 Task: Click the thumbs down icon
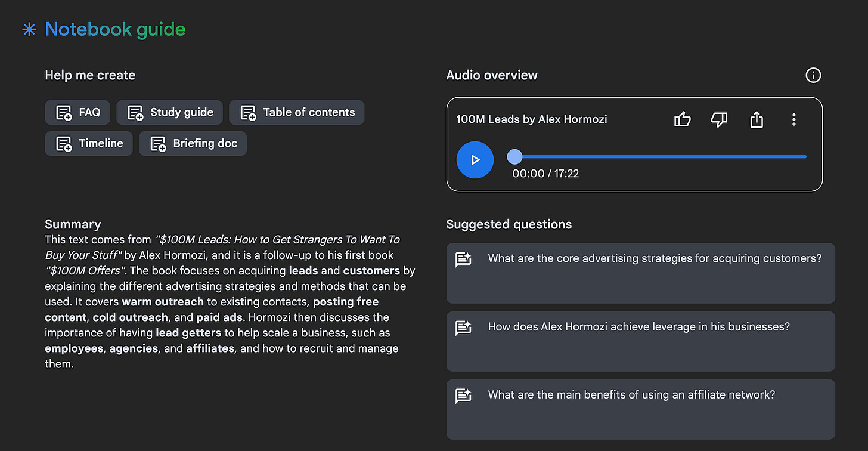(x=719, y=119)
